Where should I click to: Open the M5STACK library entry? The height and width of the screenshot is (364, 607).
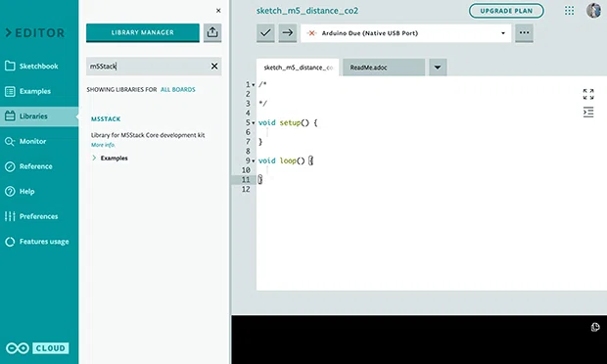tap(106, 119)
